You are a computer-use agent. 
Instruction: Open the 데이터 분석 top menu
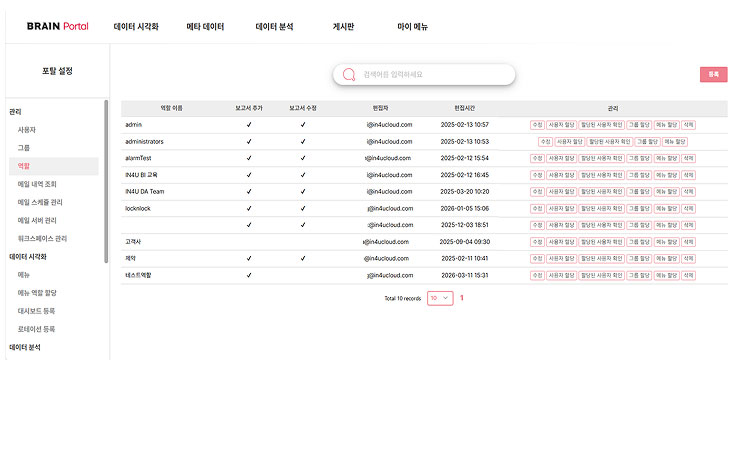(274, 27)
